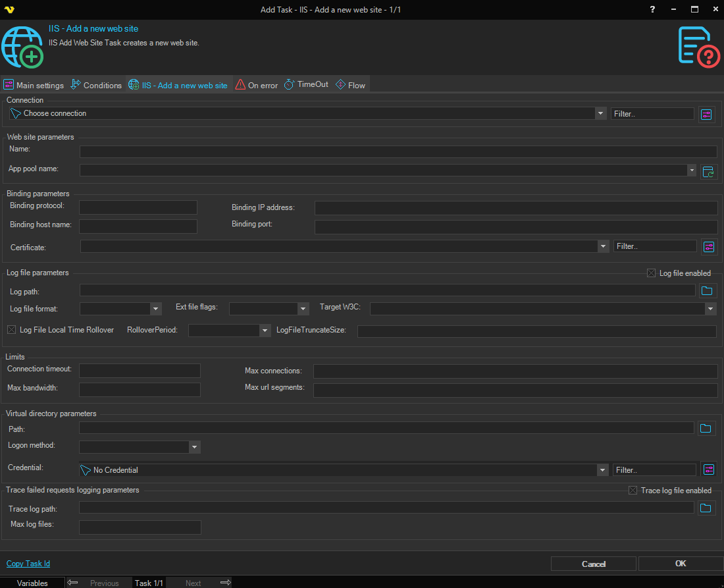Click the left arrow Previous task icon
The width and height of the screenshot is (724, 588).
pyautogui.click(x=72, y=583)
